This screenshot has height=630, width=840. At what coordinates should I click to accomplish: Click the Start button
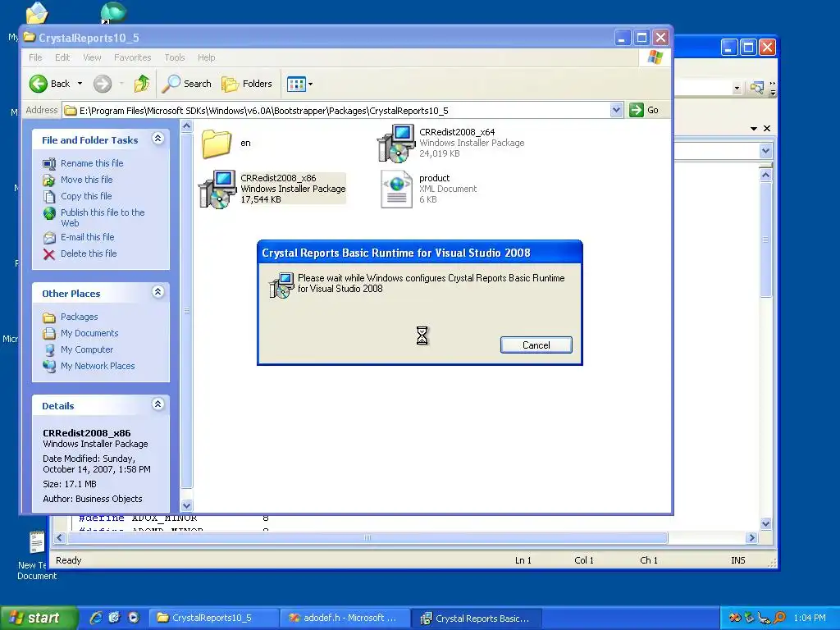(39, 618)
